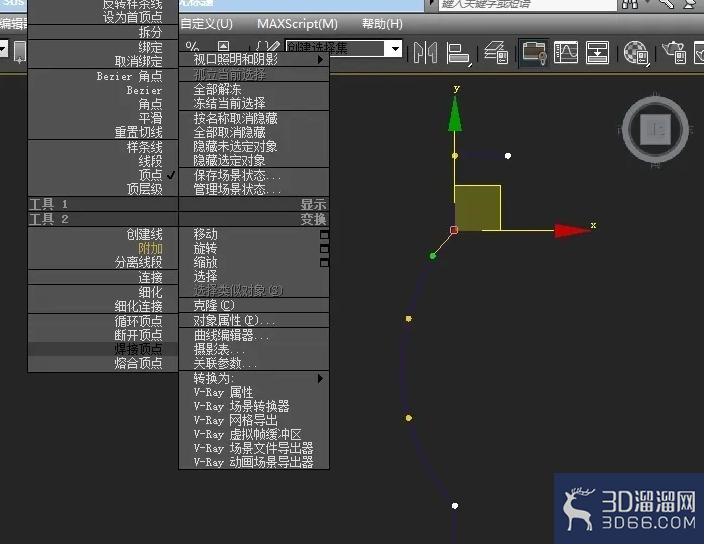Viewport: 704px width, 544px height.
Task: Select the checked 顶点 sub-object level
Action: [x=103, y=175]
